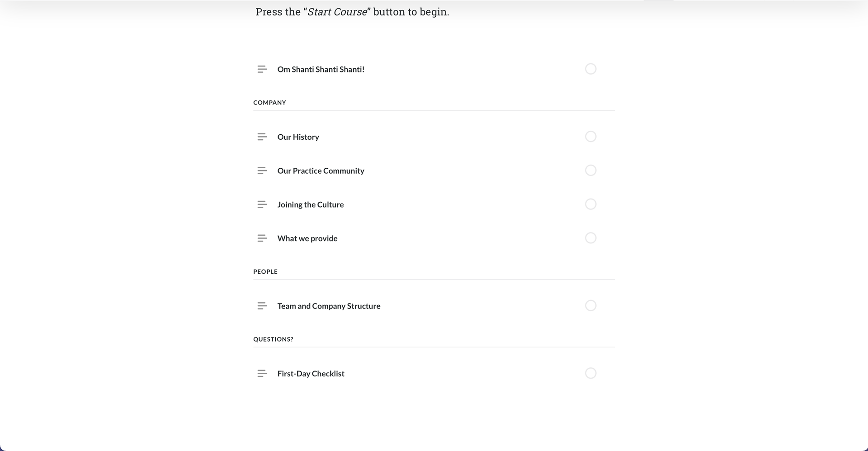Mark What we provide circle complete

(590, 238)
